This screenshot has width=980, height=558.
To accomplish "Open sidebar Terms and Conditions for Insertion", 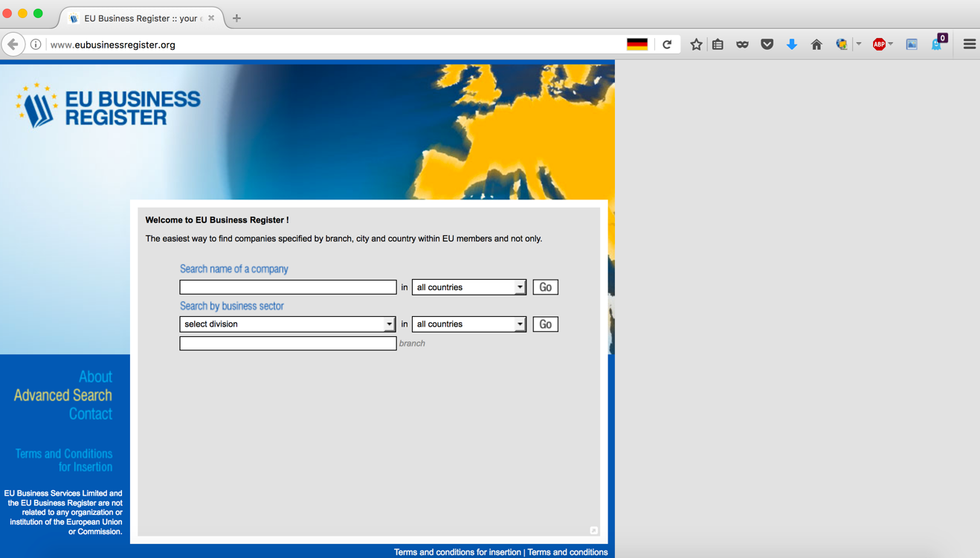I will (x=64, y=461).
